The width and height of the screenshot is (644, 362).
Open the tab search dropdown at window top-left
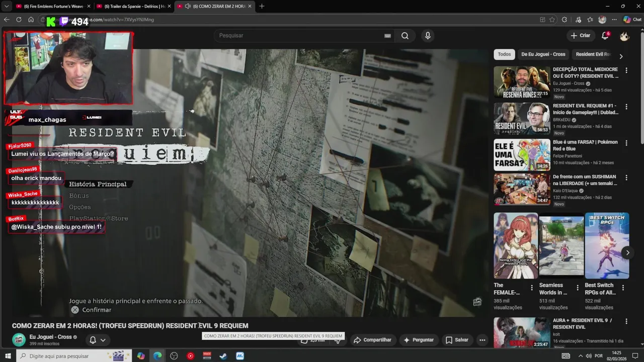click(x=6, y=6)
